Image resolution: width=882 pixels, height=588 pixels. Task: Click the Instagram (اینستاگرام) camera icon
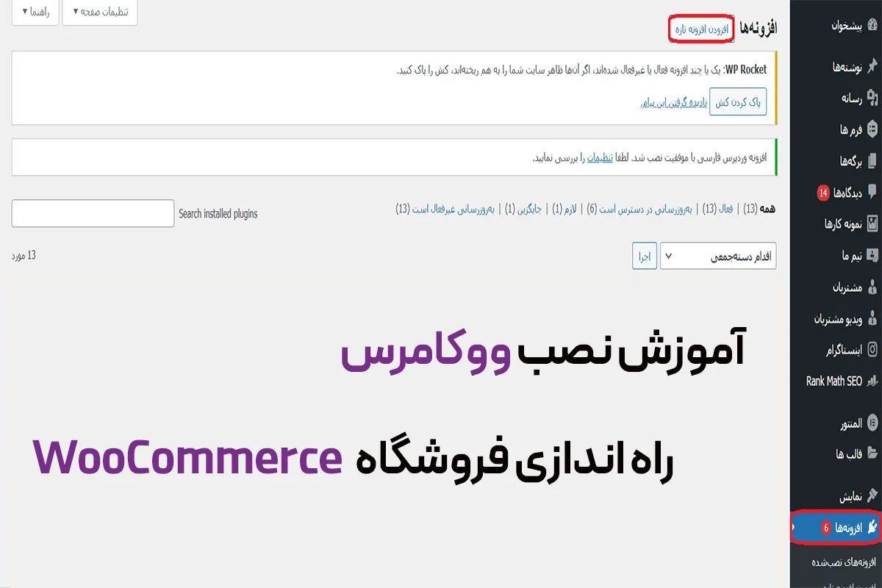pos(873,350)
